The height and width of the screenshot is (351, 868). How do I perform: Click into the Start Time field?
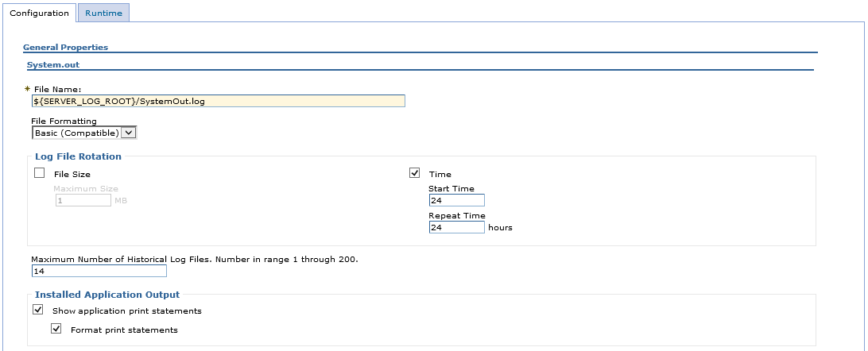(457, 200)
